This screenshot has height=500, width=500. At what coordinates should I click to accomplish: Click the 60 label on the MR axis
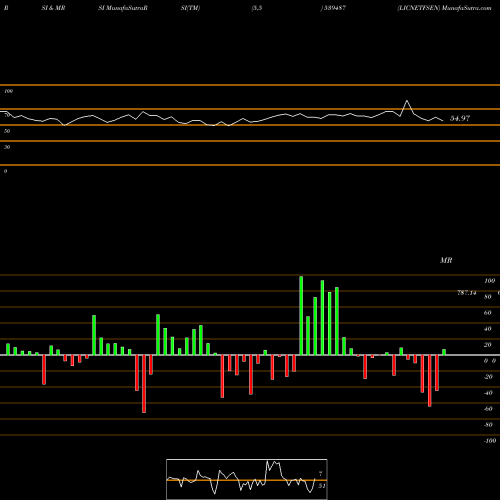point(488,313)
